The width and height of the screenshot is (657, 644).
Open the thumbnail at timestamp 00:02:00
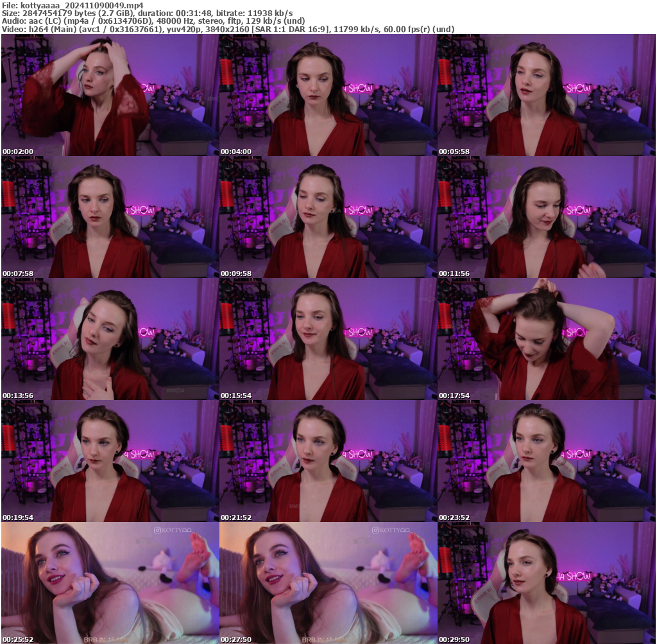tap(109, 93)
